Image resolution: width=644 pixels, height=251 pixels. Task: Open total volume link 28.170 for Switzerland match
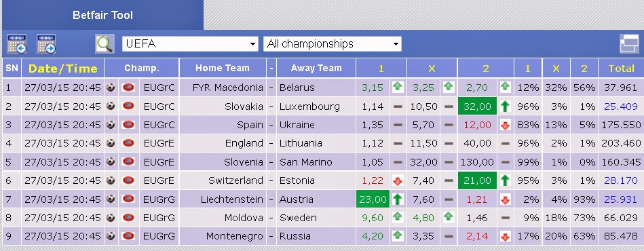coord(621,180)
